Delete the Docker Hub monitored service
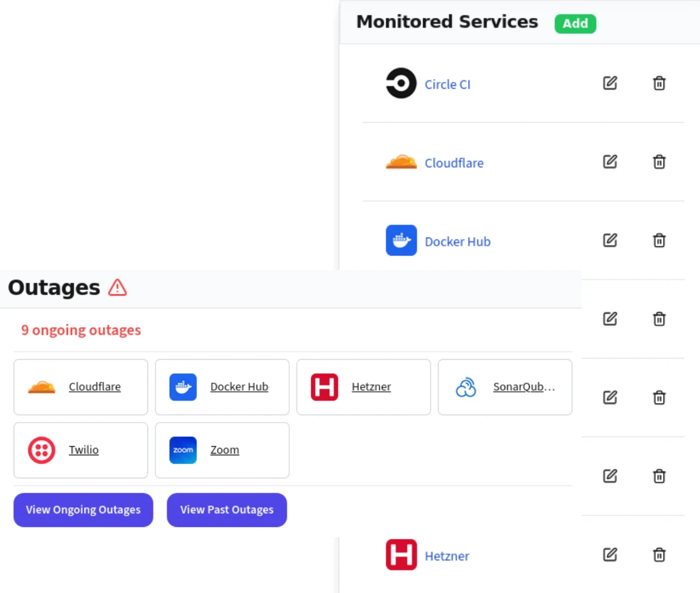 (659, 240)
